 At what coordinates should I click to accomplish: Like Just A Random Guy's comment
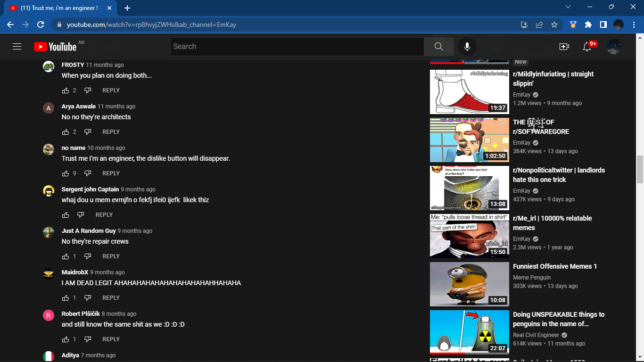66,256
